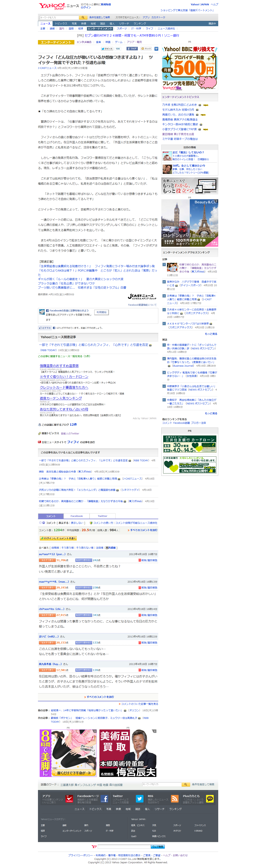256x868 pixels.
Task: Click the Facebook おすすめ thumbs-up button
Action: coord(45,328)
